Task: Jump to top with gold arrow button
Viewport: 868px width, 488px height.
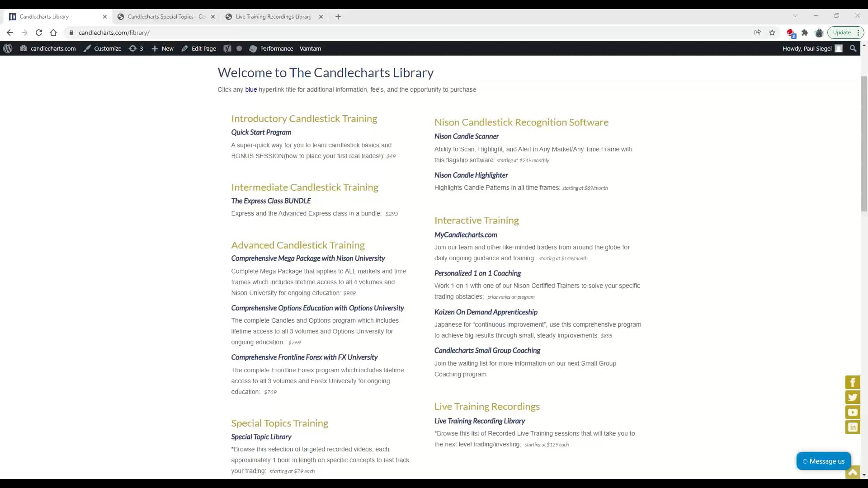Action: click(853, 473)
